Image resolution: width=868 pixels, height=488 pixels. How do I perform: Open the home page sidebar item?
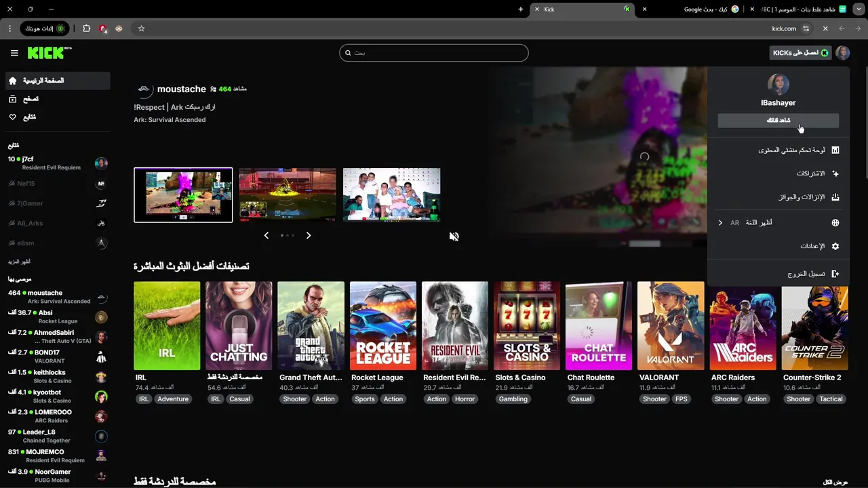point(58,81)
